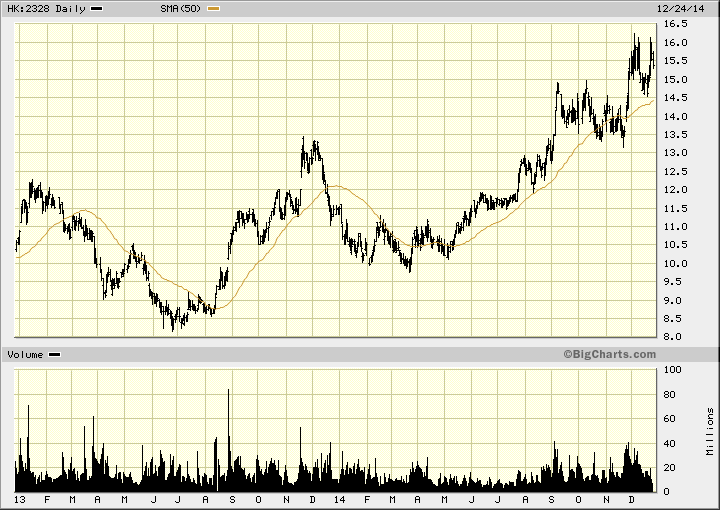Select the 100 volume axis label
This screenshot has height=510, width=720.
coord(673,370)
